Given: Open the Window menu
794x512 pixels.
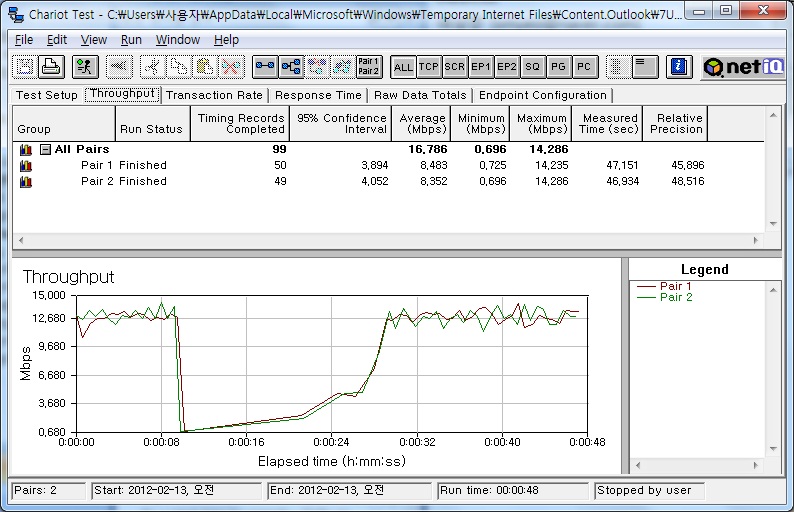Looking at the screenshot, I should (178, 40).
